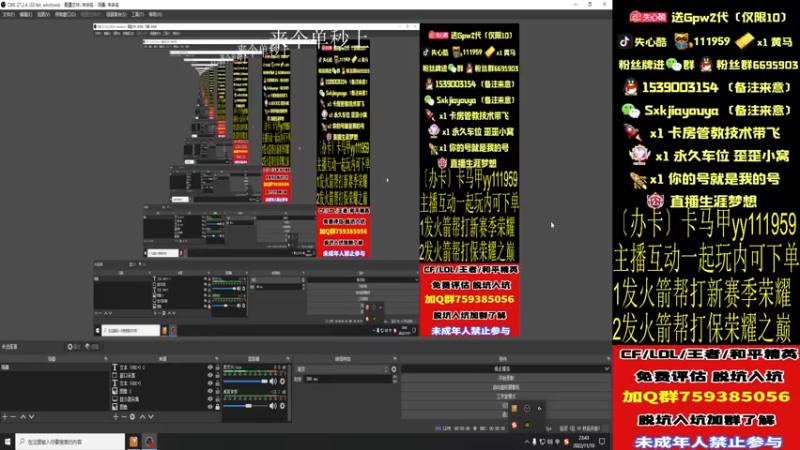Mute the 麦克风/Aux audio channel speaker icon

click(273, 381)
